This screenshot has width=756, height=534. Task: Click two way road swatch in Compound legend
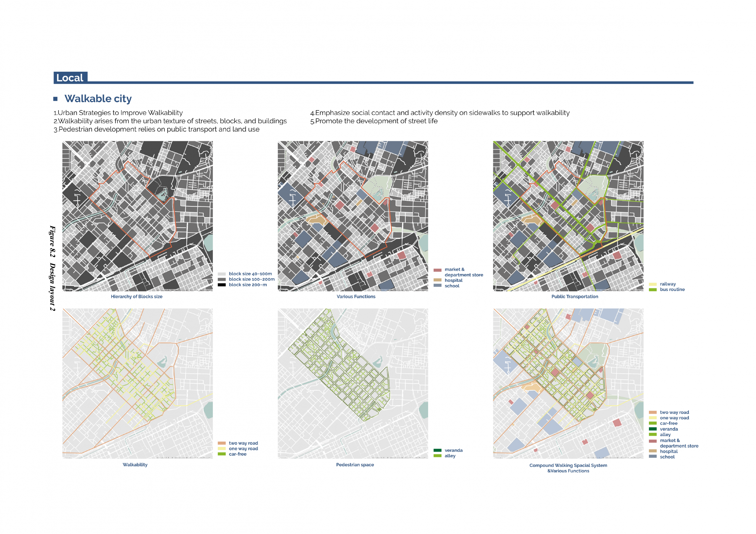point(653,412)
